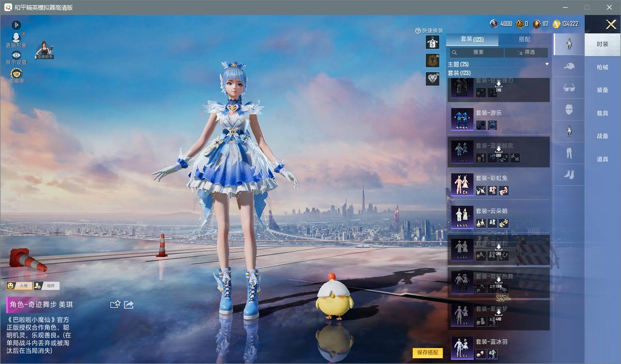Select the pants category icon
This screenshot has width=621, height=364.
point(570,153)
